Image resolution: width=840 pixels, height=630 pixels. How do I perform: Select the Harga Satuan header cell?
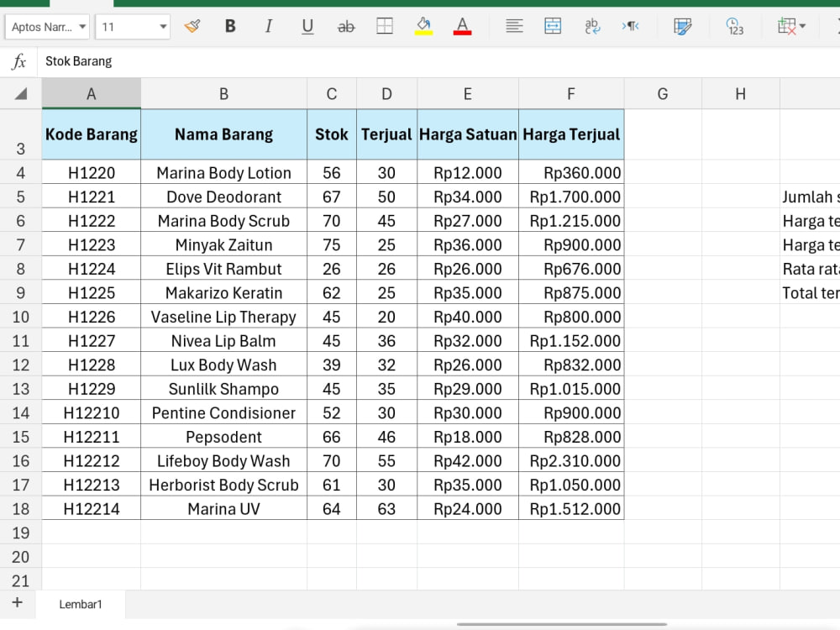tap(468, 134)
